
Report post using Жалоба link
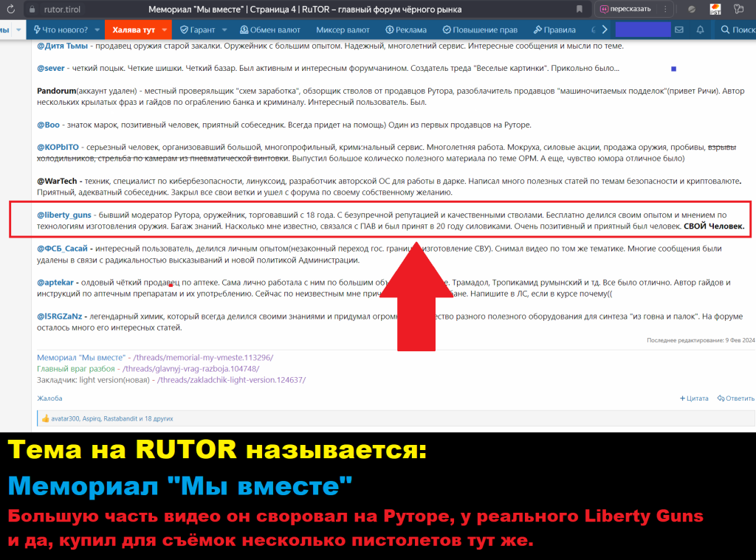click(x=49, y=398)
